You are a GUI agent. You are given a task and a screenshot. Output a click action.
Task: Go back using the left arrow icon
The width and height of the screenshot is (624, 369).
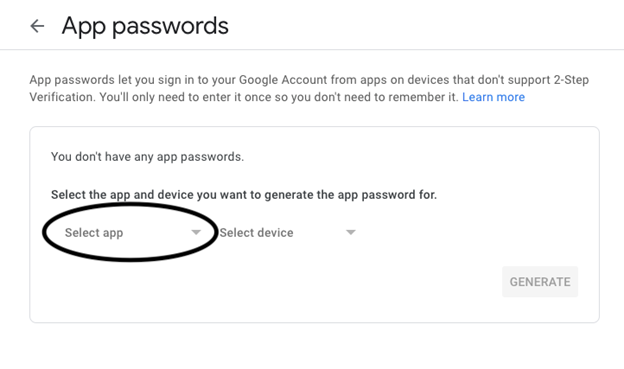coord(37,26)
